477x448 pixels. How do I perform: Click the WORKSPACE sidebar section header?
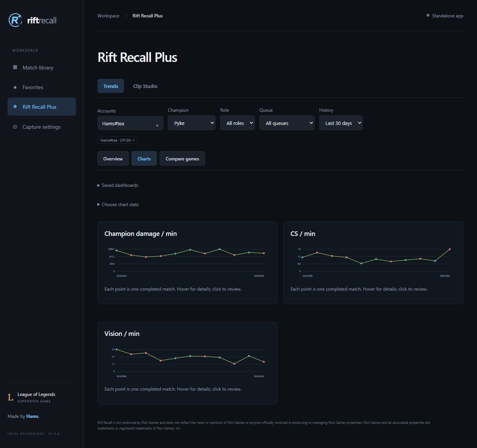[x=25, y=50]
